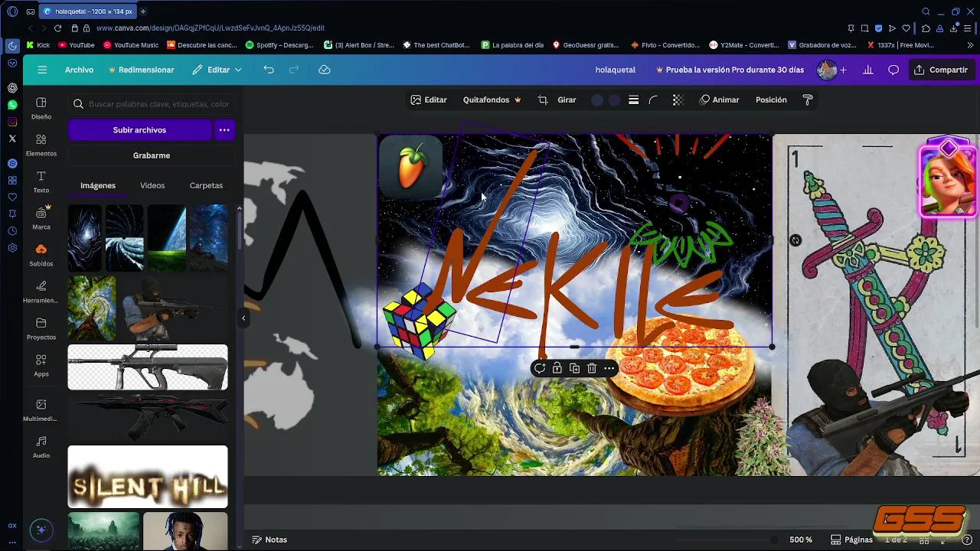
Task: Click the holaquetal design title
Action: [616, 70]
